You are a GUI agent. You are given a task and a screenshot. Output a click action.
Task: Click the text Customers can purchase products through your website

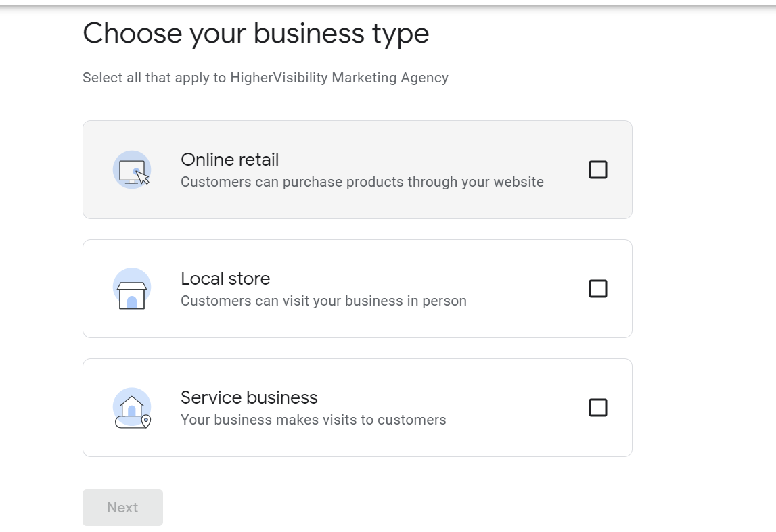[x=362, y=182]
